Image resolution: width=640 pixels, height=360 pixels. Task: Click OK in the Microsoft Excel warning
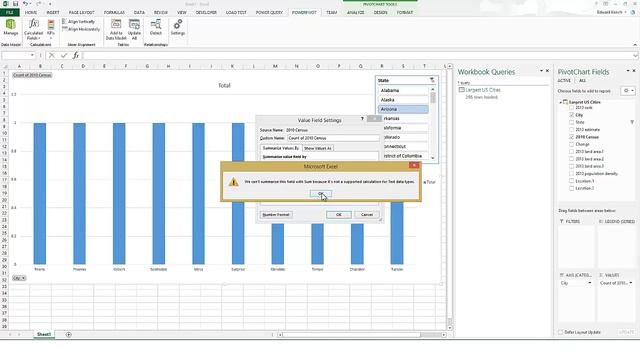pos(320,193)
